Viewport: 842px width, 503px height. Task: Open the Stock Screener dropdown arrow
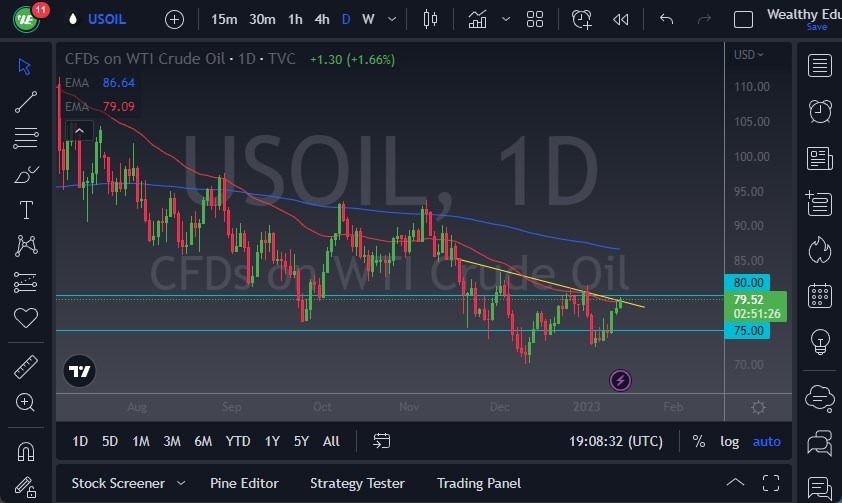coord(180,483)
